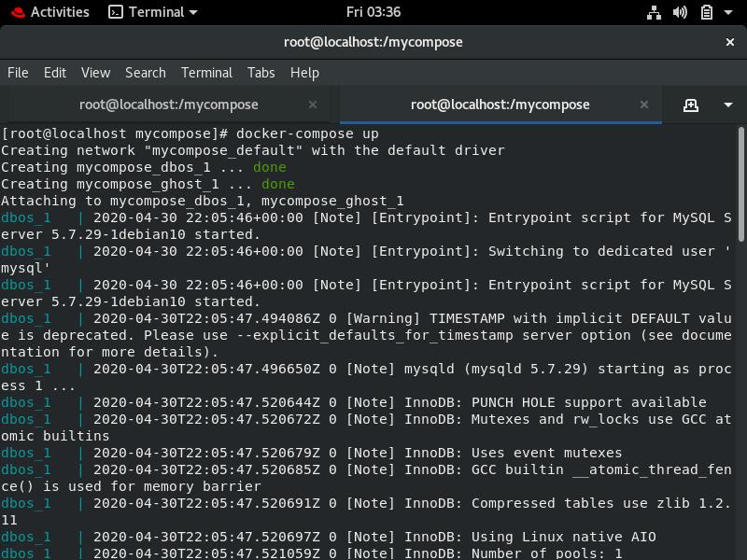
Task: Open the Help menu
Action: pyautogui.click(x=304, y=73)
